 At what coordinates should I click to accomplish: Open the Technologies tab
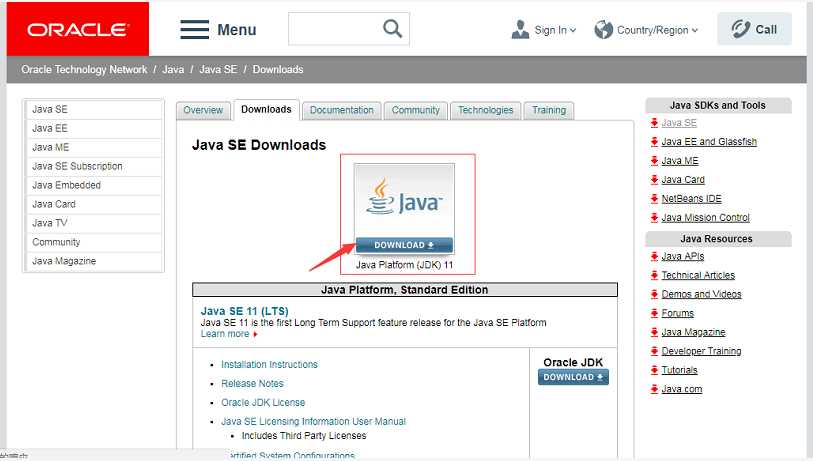[x=485, y=110]
